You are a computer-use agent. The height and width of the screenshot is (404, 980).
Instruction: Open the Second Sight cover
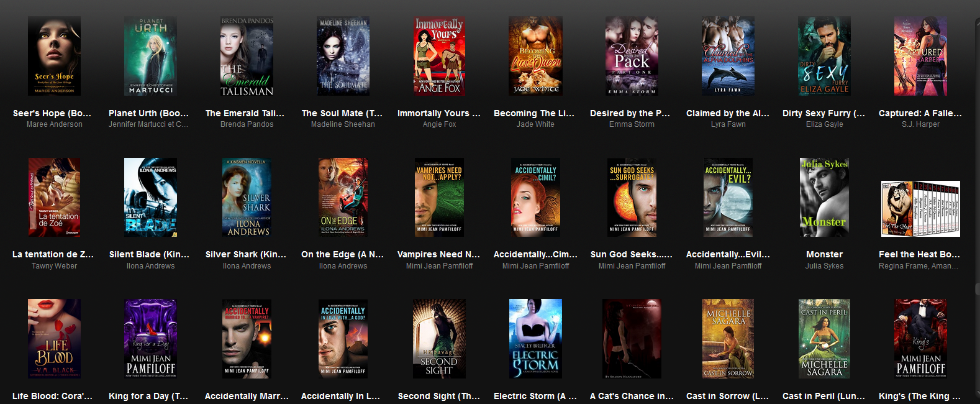439,338
